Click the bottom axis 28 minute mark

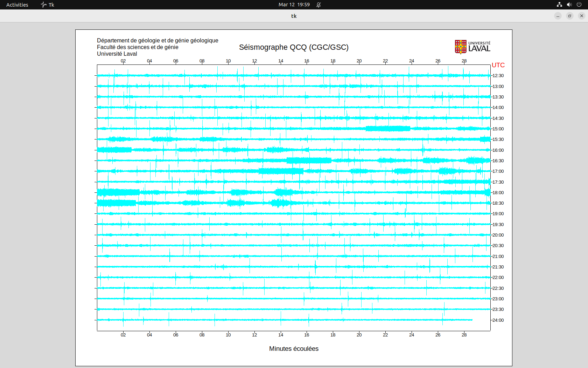(x=464, y=335)
